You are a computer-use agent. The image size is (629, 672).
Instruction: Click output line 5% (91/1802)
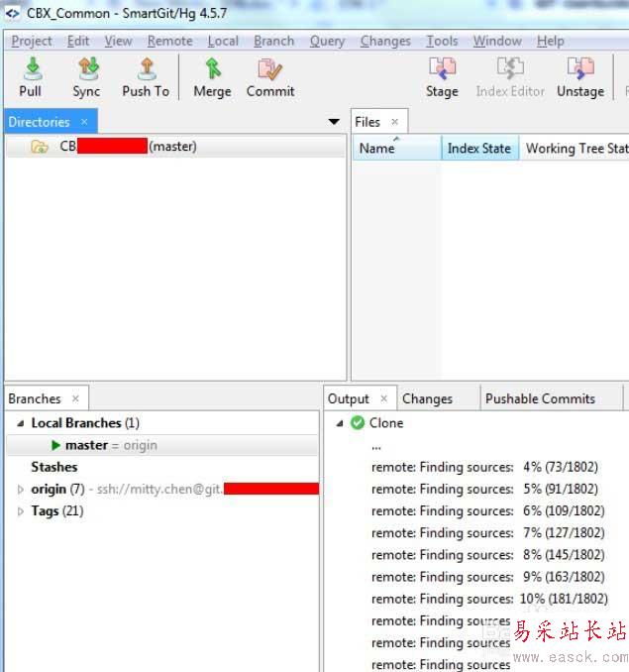coord(484,489)
